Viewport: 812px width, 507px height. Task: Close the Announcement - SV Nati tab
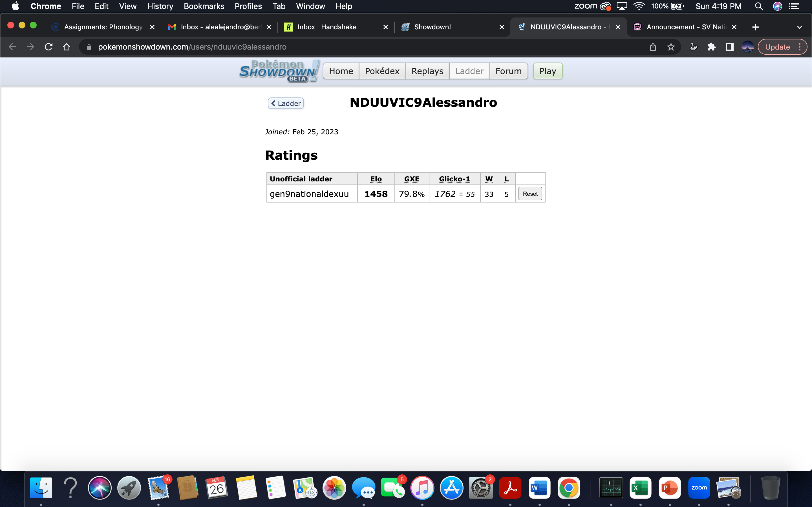pos(734,27)
